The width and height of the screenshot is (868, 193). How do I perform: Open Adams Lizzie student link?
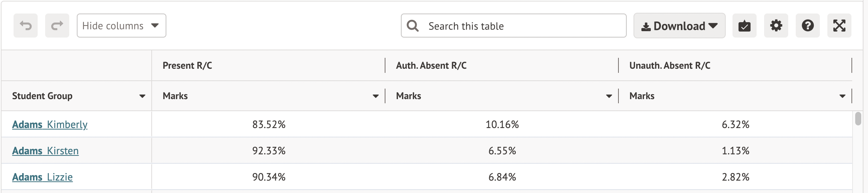point(42,177)
